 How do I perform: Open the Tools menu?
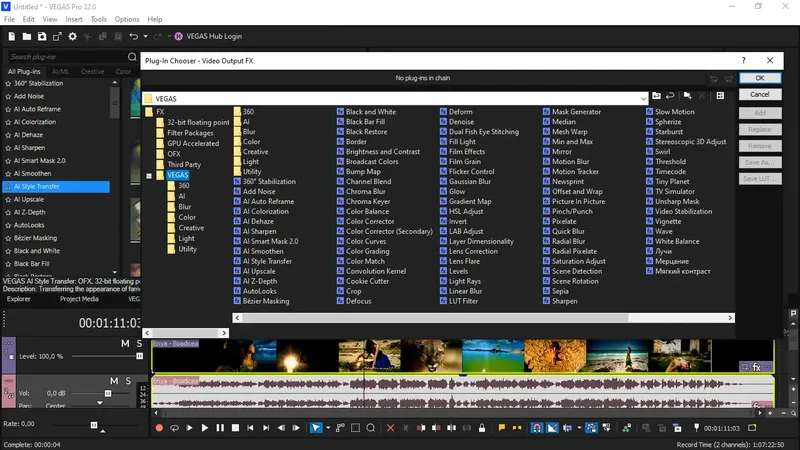[98, 19]
